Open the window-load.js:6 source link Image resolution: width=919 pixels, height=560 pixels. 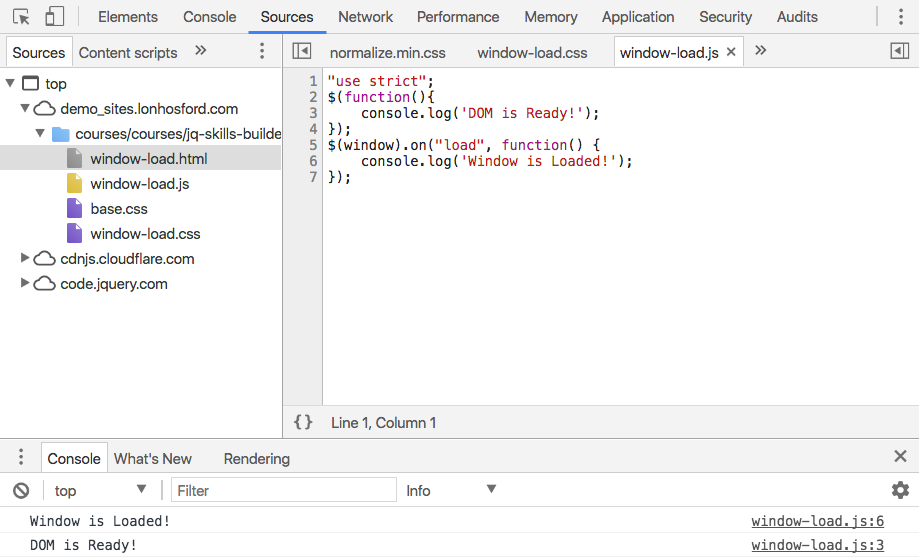point(817,521)
